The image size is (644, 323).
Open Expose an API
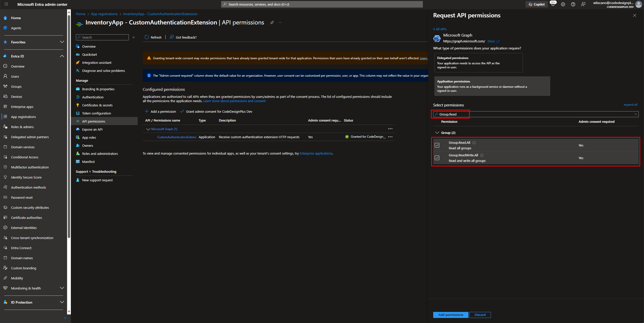(x=92, y=129)
